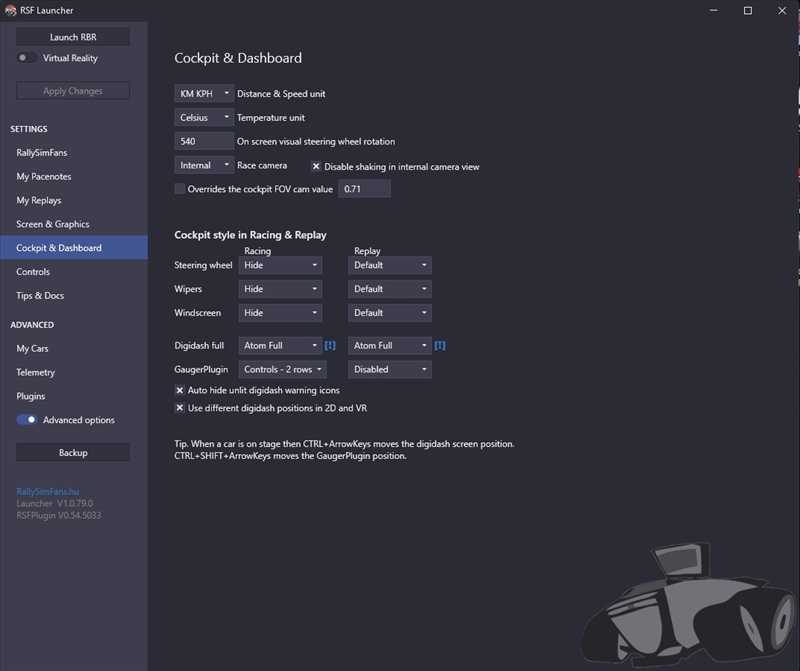800x671 pixels.
Task: Open the RallySimFans.hu link
Action: click(x=46, y=491)
